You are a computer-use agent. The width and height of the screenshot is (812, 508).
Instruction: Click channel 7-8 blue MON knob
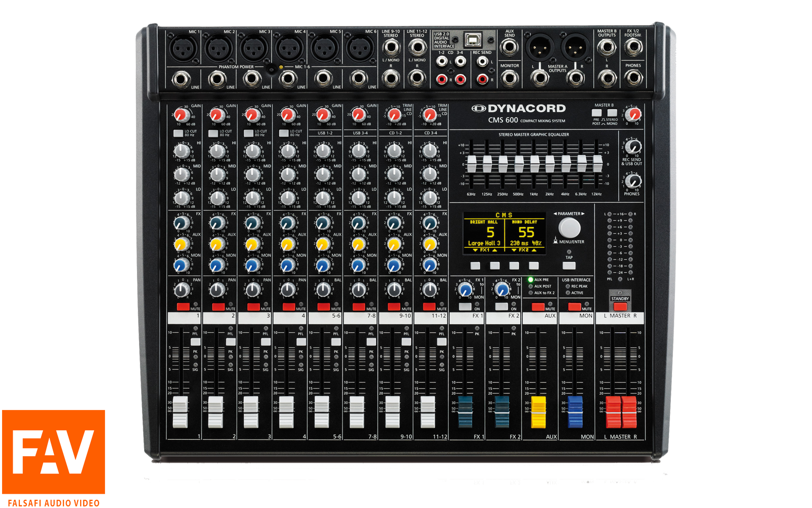pos(358,265)
